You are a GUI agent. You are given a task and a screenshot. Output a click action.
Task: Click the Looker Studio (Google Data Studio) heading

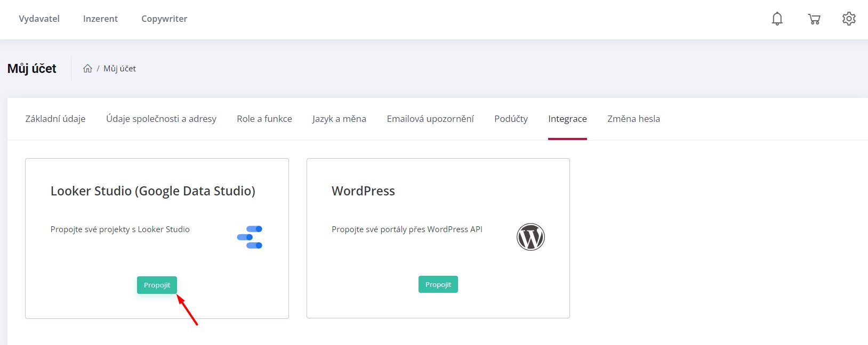pyautogui.click(x=153, y=191)
